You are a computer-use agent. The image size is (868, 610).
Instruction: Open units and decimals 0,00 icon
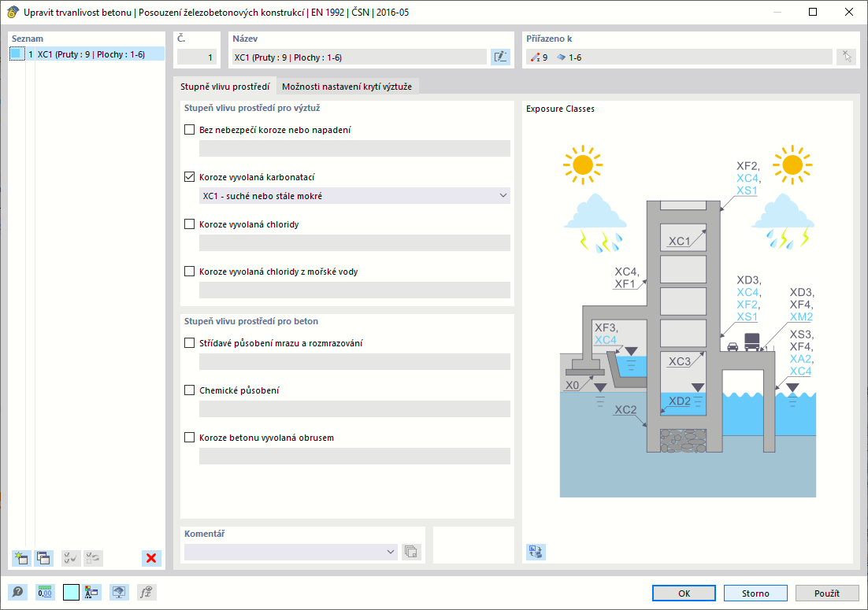(x=45, y=593)
